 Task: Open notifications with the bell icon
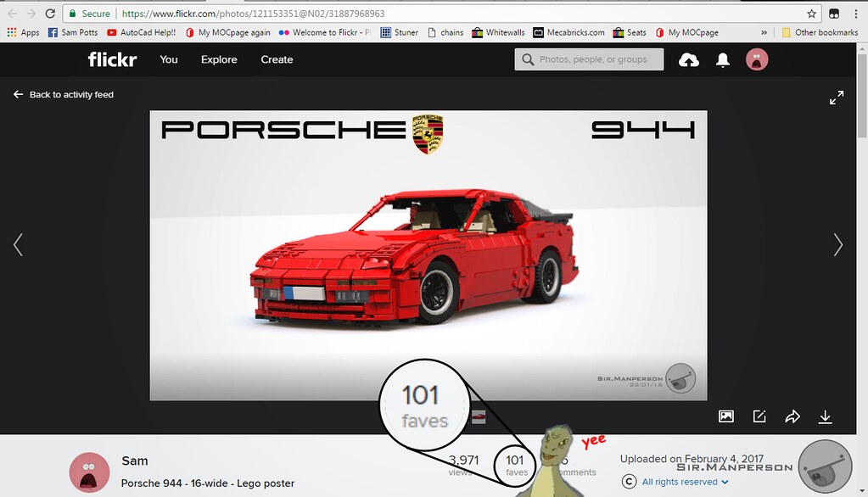tap(722, 59)
